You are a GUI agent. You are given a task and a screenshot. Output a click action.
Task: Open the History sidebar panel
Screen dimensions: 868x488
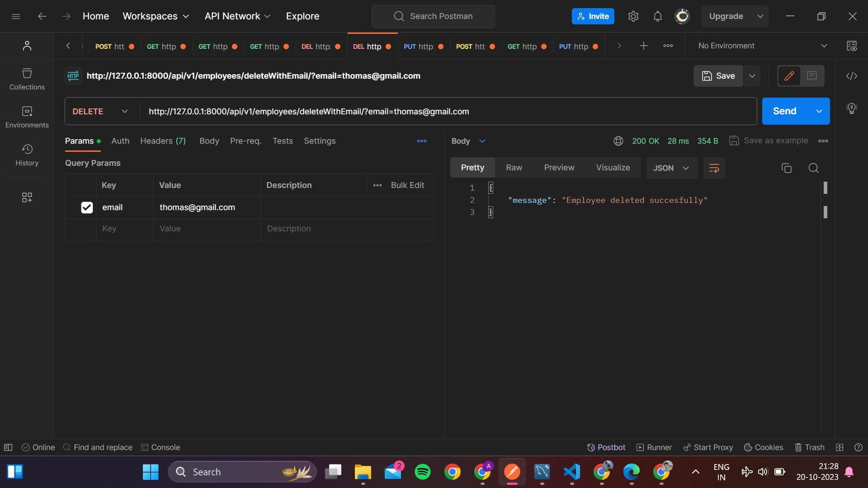click(27, 155)
